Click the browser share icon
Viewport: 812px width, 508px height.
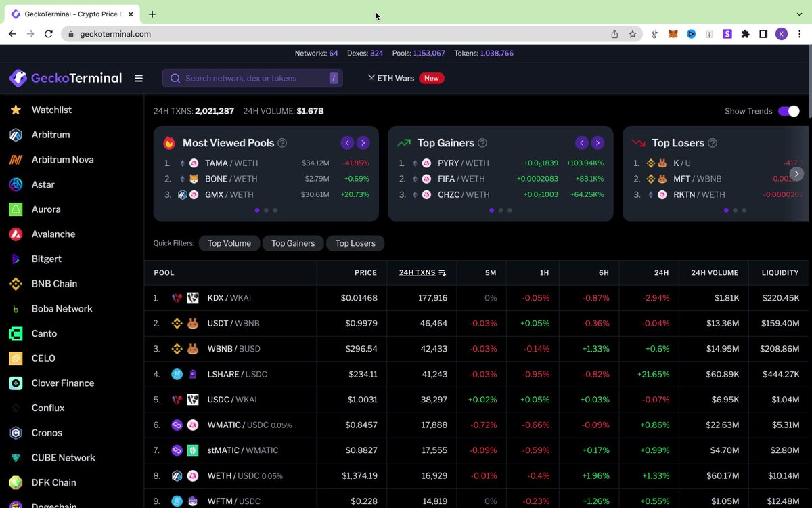[x=614, y=34]
